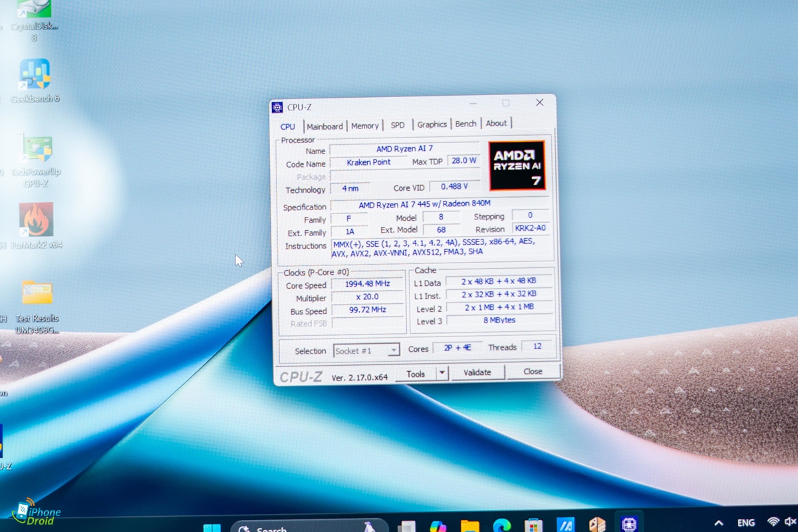Open Microsoft Edge from the taskbar

(x=501, y=525)
